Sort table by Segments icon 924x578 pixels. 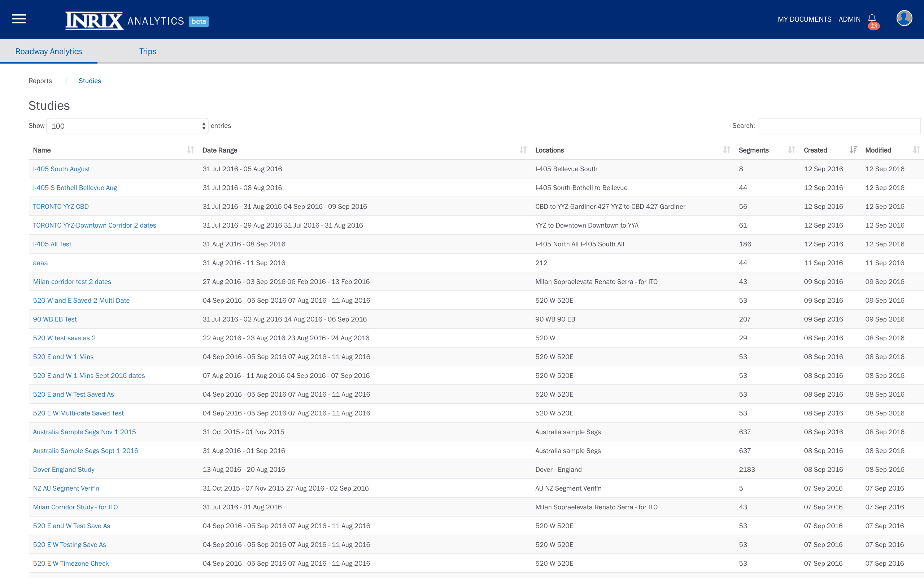[x=792, y=150]
